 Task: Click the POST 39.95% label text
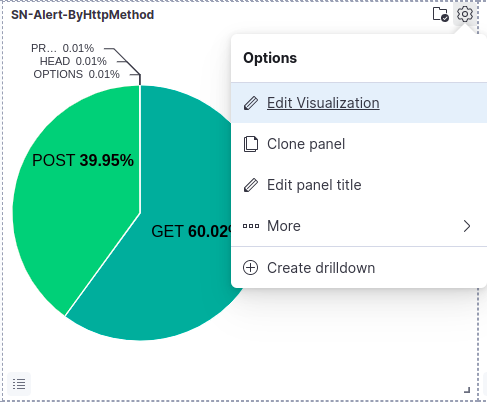pyautogui.click(x=83, y=161)
